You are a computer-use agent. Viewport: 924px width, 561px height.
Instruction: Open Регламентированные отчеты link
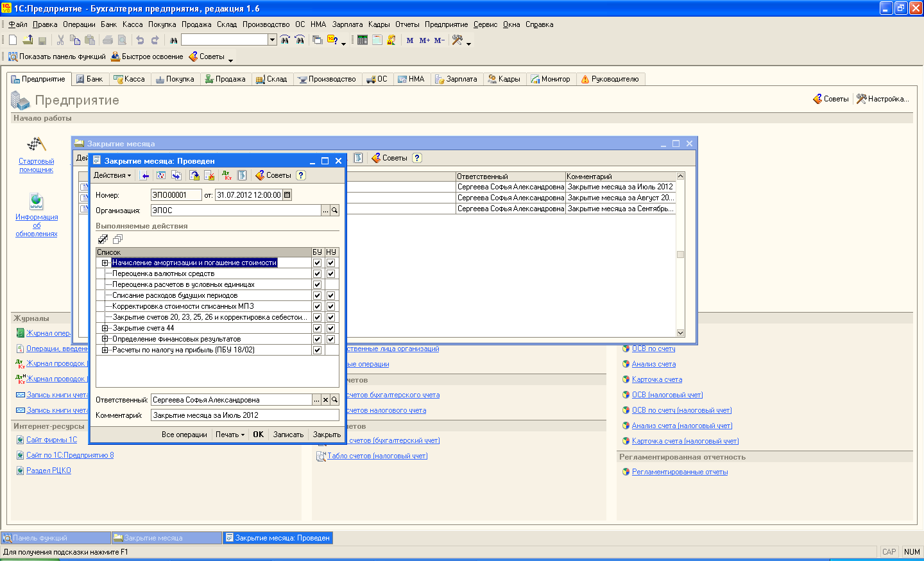[680, 472]
